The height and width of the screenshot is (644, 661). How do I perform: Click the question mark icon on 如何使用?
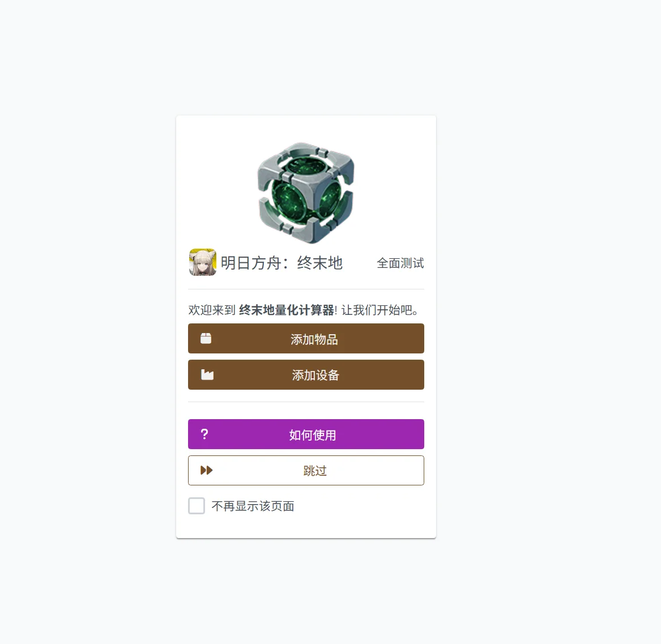(x=204, y=434)
